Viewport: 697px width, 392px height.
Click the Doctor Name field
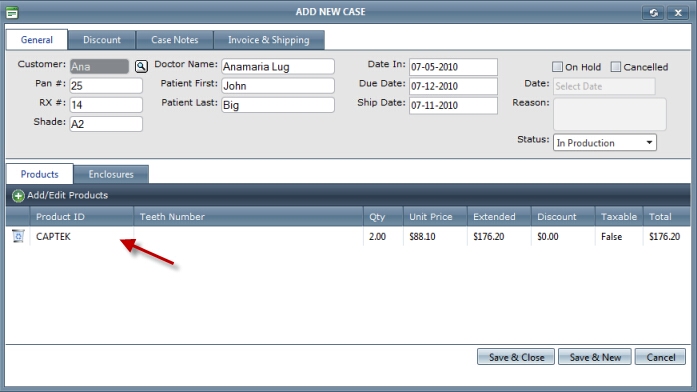click(x=278, y=67)
